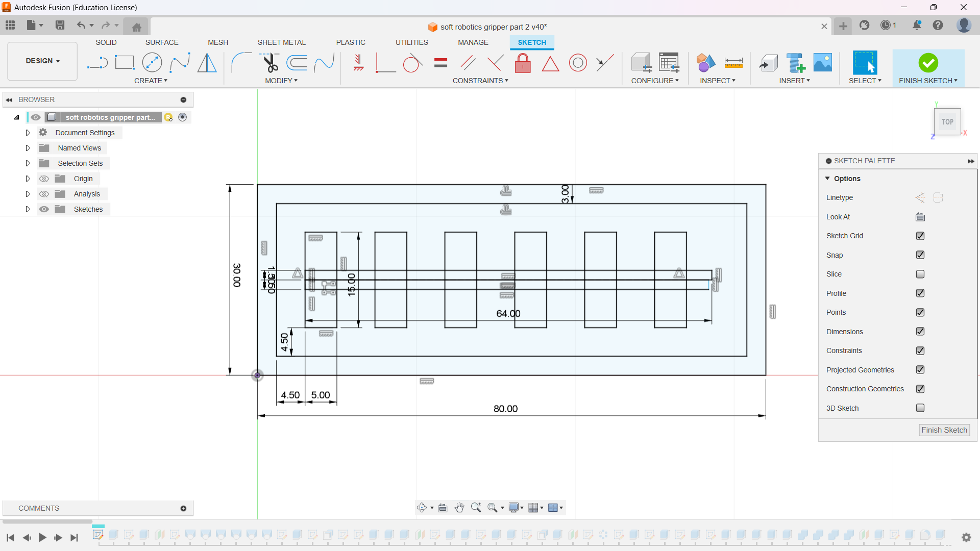The height and width of the screenshot is (551, 980).
Task: Switch to the SURFACE tab
Action: coord(162,42)
